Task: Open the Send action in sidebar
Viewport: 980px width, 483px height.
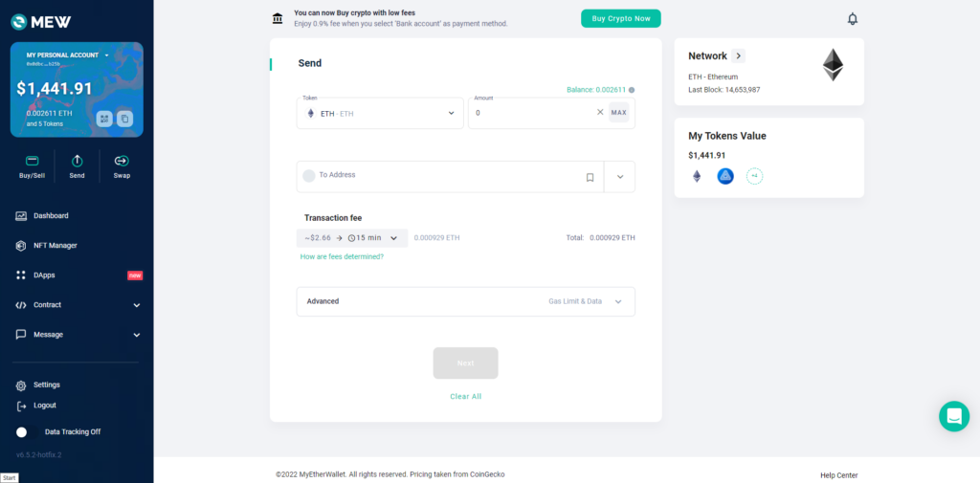Action: [77, 166]
